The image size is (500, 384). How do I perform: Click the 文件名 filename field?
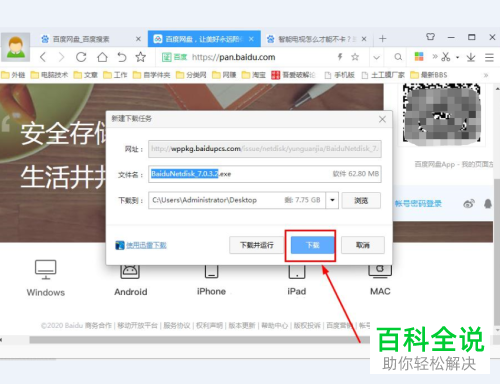point(265,174)
